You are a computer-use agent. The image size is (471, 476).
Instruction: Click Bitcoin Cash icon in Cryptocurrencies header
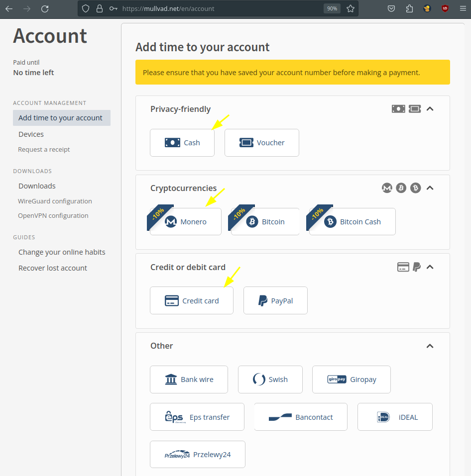pyautogui.click(x=415, y=188)
